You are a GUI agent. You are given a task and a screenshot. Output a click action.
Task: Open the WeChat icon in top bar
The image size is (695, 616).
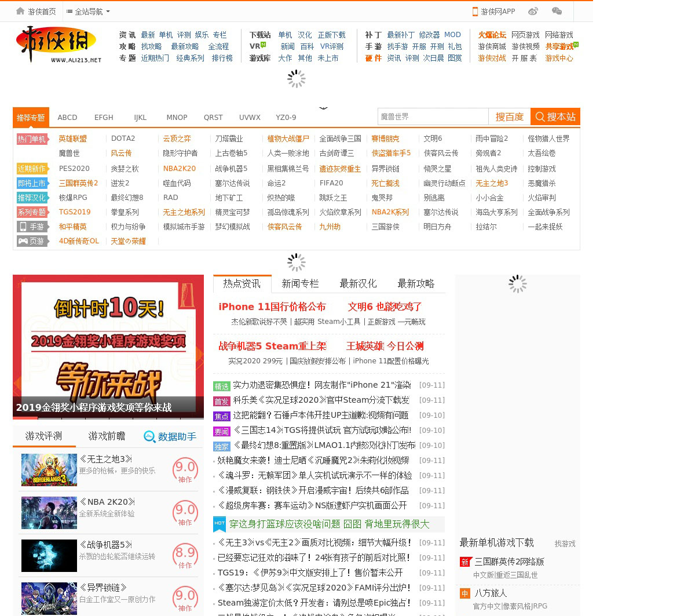pos(557,11)
